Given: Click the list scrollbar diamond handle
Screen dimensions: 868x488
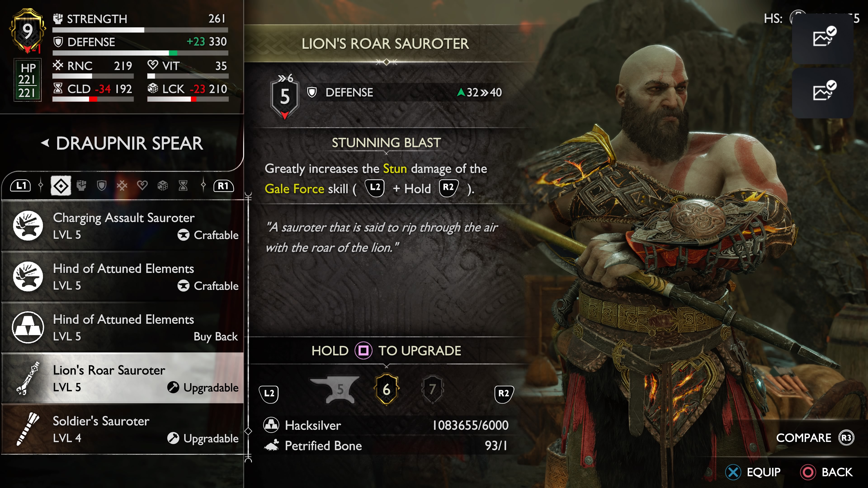Looking at the screenshot, I should tap(248, 431).
